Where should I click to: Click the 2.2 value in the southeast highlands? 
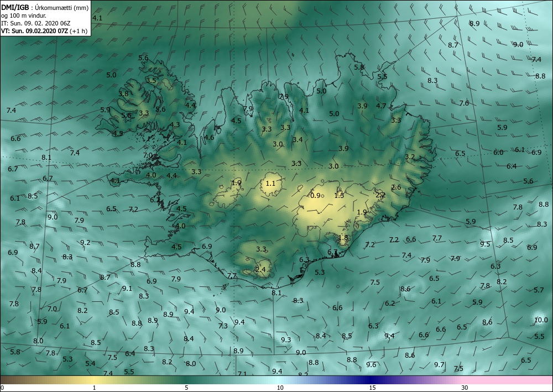pyautogui.click(x=380, y=195)
